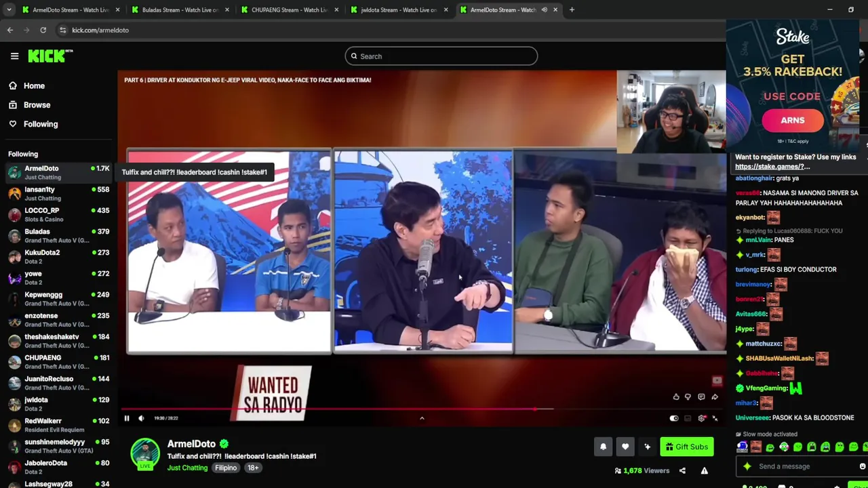Dislike the embedded video with thumbs down
868x488 pixels.
(x=688, y=397)
